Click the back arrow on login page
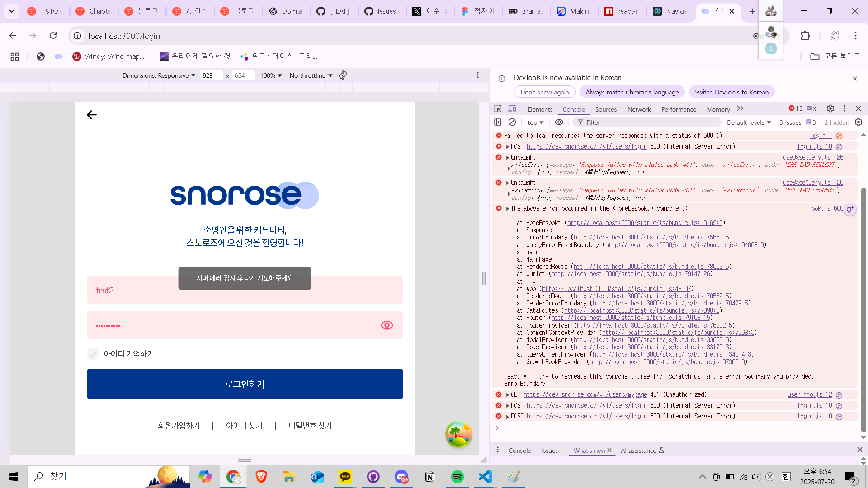This screenshot has height=488, width=868. [92, 115]
